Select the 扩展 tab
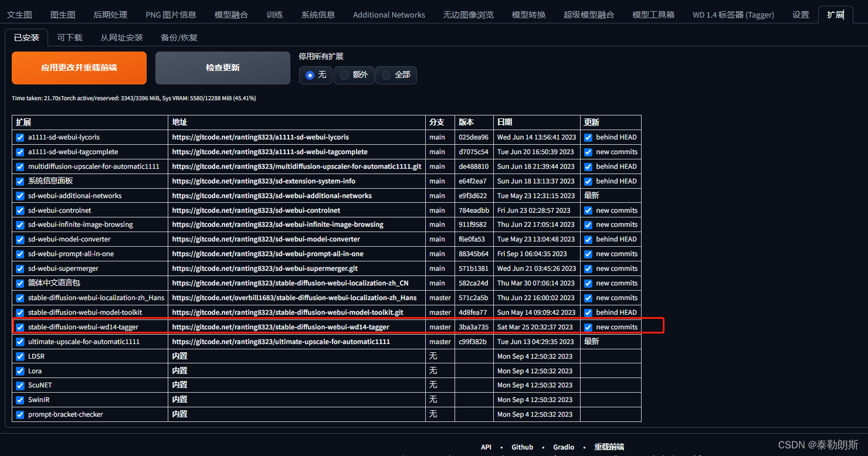 (x=835, y=15)
